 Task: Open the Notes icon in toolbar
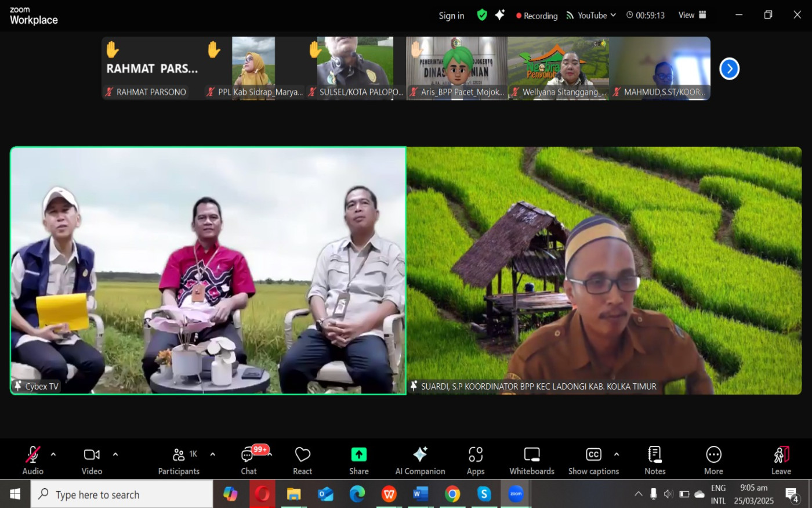click(654, 455)
